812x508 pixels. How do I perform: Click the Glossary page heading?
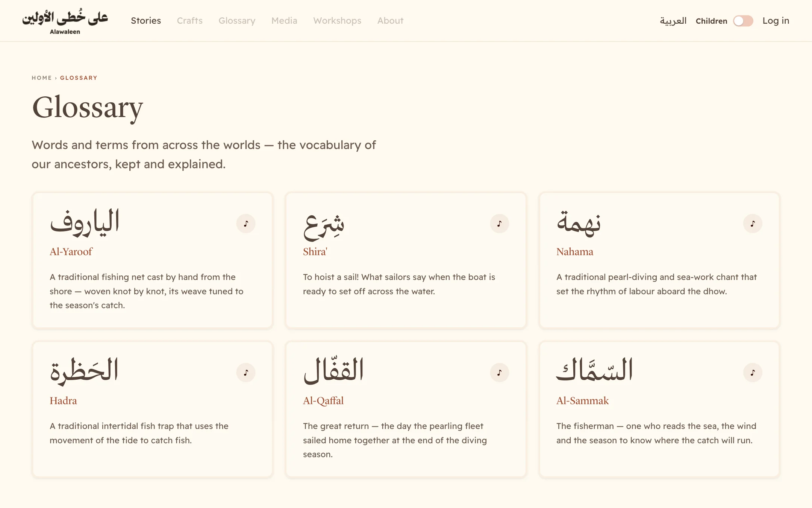click(x=88, y=108)
